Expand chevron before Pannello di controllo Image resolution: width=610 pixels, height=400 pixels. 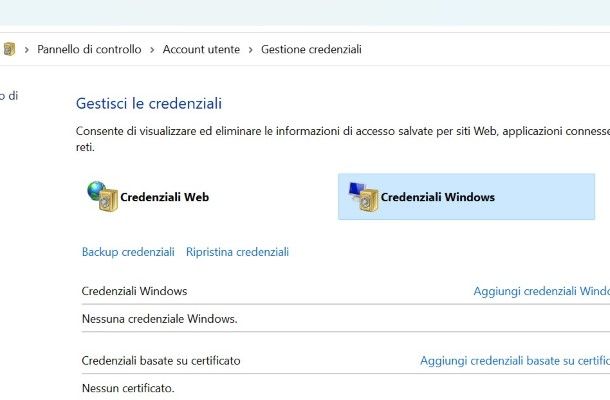coord(26,50)
